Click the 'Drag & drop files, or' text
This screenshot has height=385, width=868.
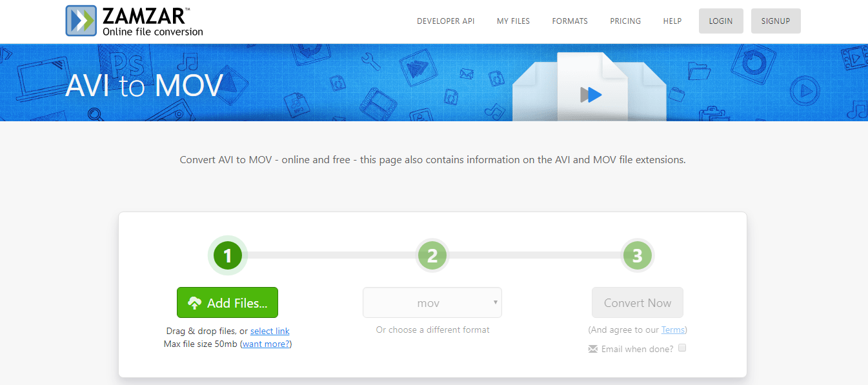207,331
